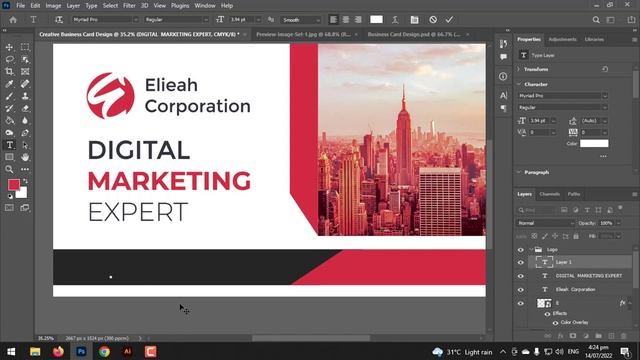Collapse the Logo group

click(531, 249)
